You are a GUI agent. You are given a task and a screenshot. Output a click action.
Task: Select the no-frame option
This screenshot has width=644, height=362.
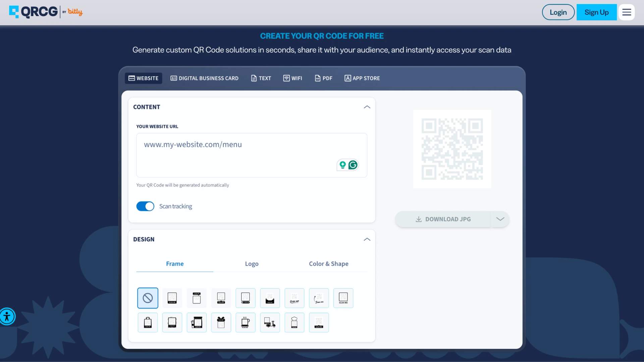[x=148, y=298]
